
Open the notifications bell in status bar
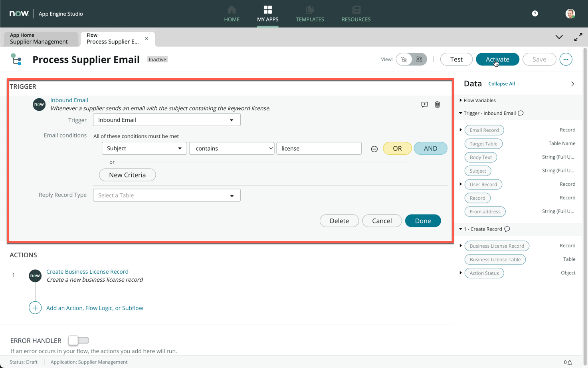coord(570,362)
